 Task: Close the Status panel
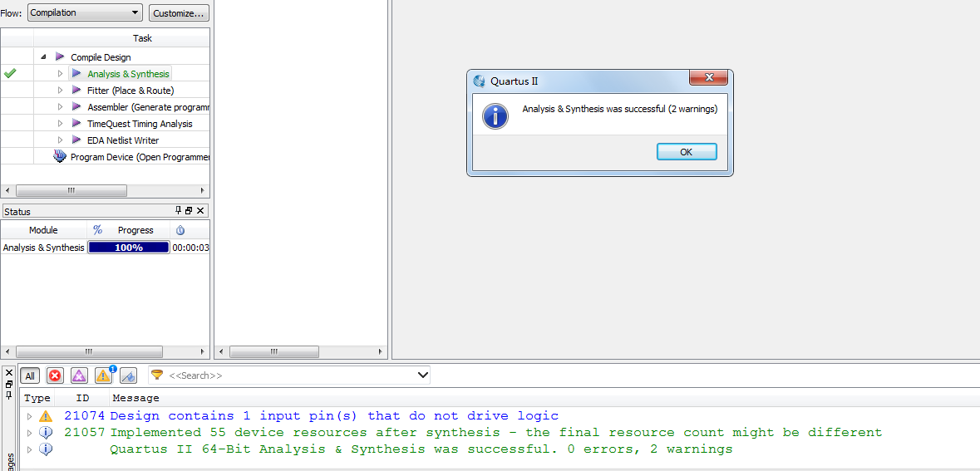pyautogui.click(x=200, y=211)
